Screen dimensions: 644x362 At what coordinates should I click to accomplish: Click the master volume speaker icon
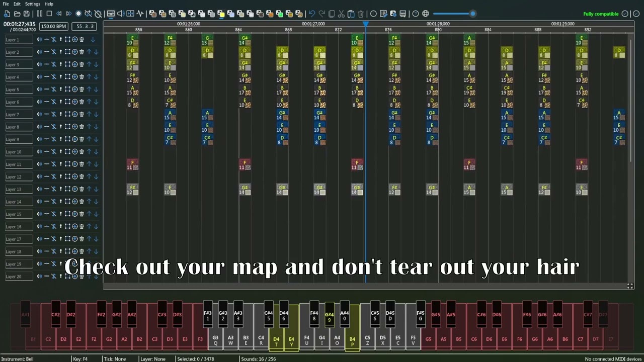(121, 14)
